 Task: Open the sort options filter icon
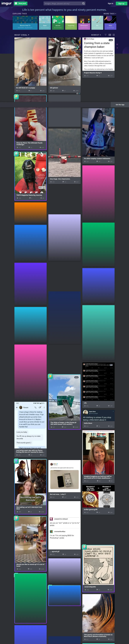click(x=105, y=35)
